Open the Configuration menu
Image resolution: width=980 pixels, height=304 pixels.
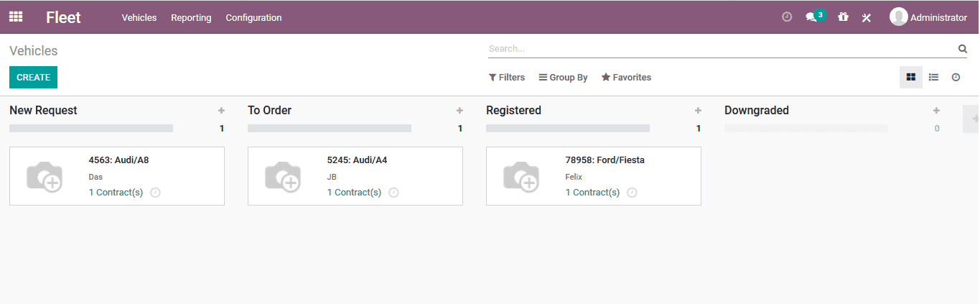coord(253,17)
